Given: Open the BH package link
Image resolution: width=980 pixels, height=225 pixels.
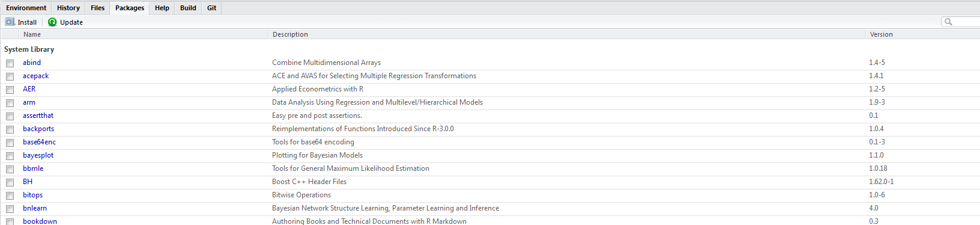Looking at the screenshot, I should tap(28, 182).
